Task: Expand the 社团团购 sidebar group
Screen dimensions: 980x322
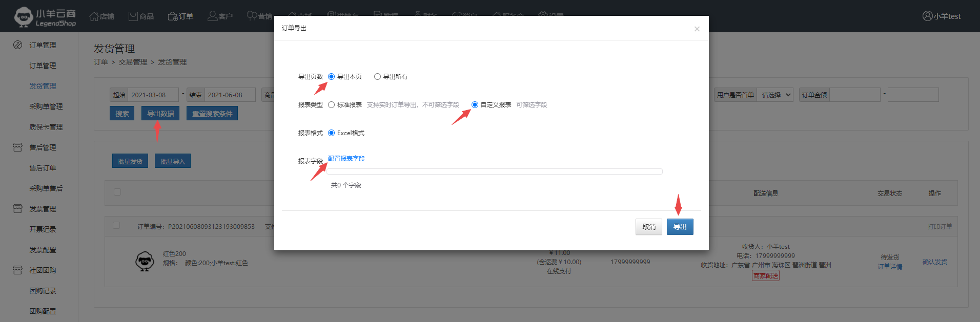Action: point(42,270)
